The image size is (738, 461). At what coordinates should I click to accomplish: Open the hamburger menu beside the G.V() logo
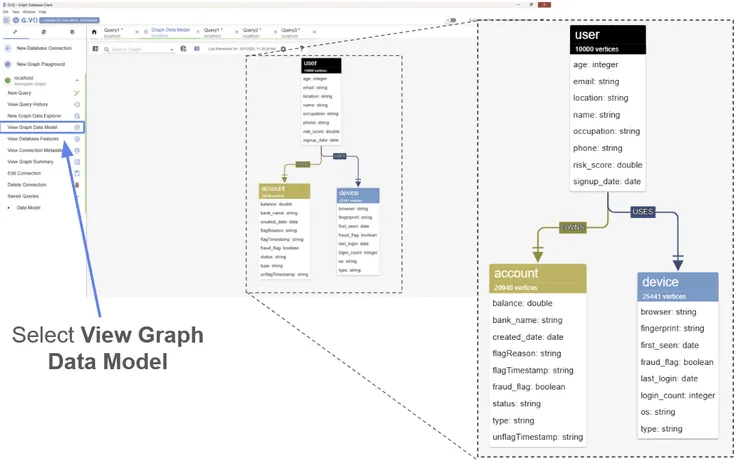[x=6, y=20]
